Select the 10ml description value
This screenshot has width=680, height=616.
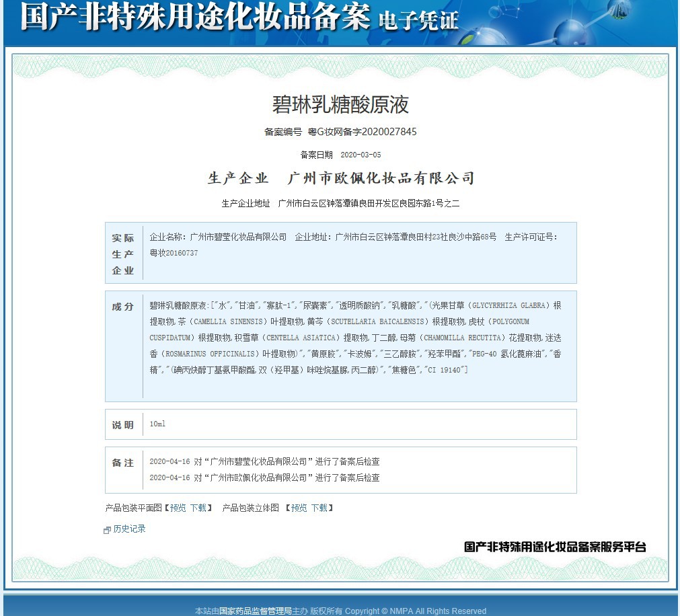tap(157, 424)
